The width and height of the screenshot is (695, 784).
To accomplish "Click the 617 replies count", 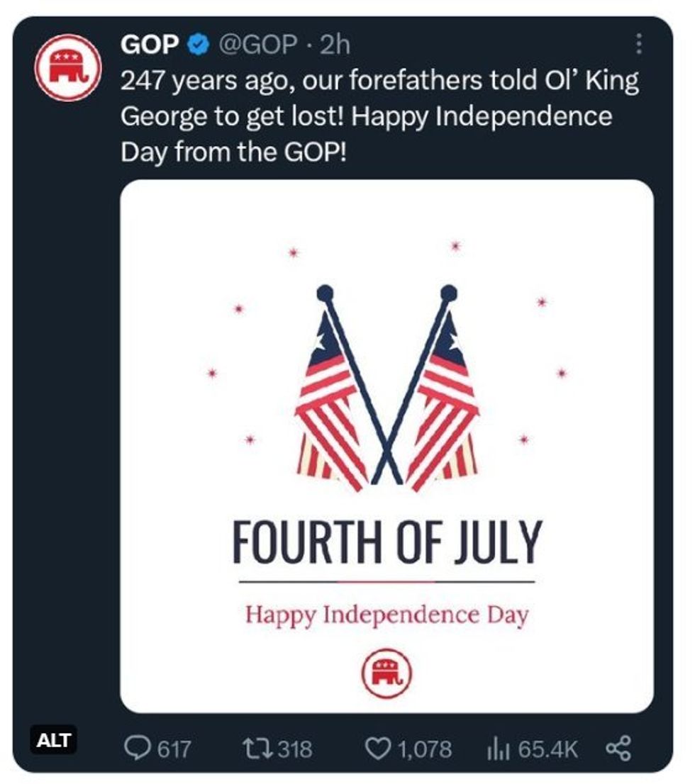I will pyautogui.click(x=174, y=749).
